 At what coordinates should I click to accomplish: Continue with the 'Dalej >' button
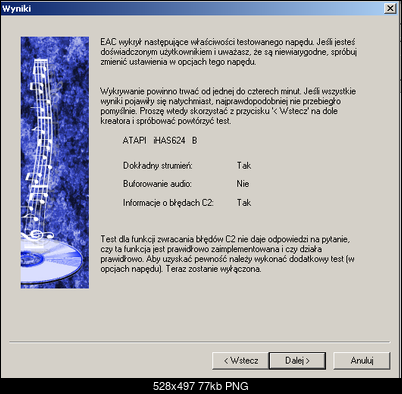click(297, 361)
